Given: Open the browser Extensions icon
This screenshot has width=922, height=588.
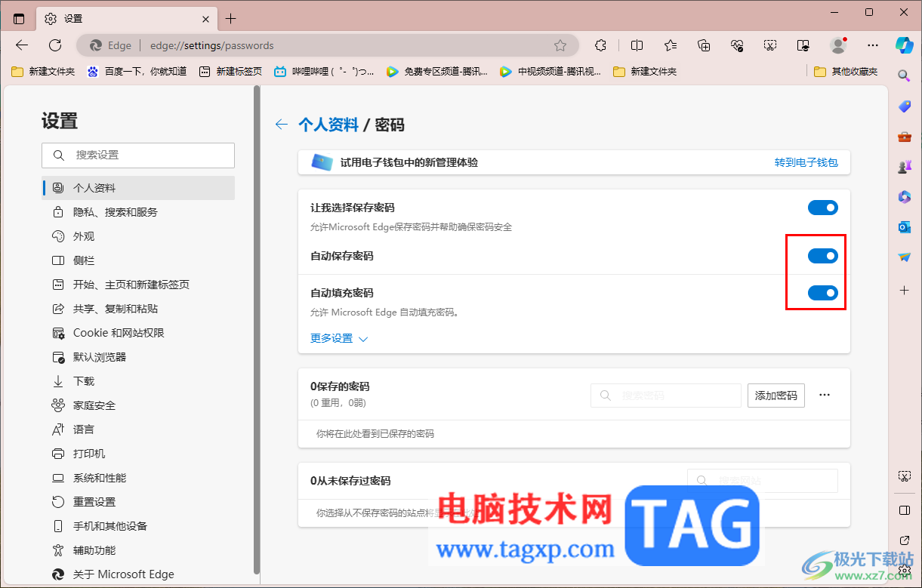Looking at the screenshot, I should 599,45.
